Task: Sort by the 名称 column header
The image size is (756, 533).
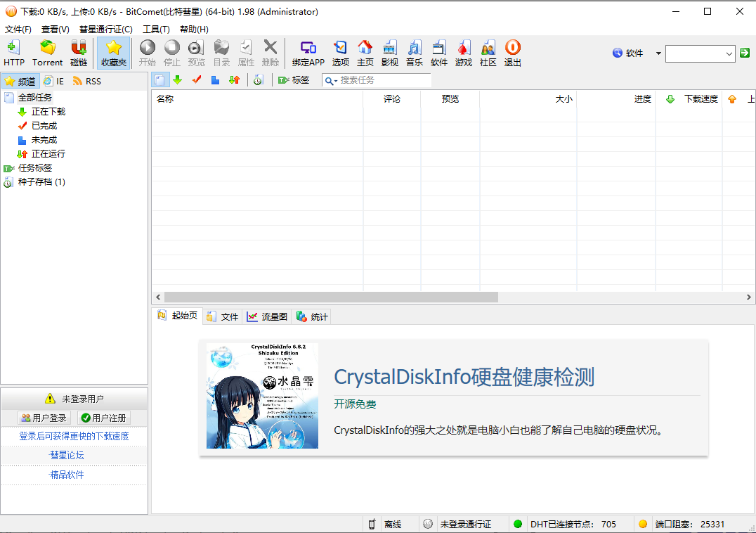Action: 257,99
